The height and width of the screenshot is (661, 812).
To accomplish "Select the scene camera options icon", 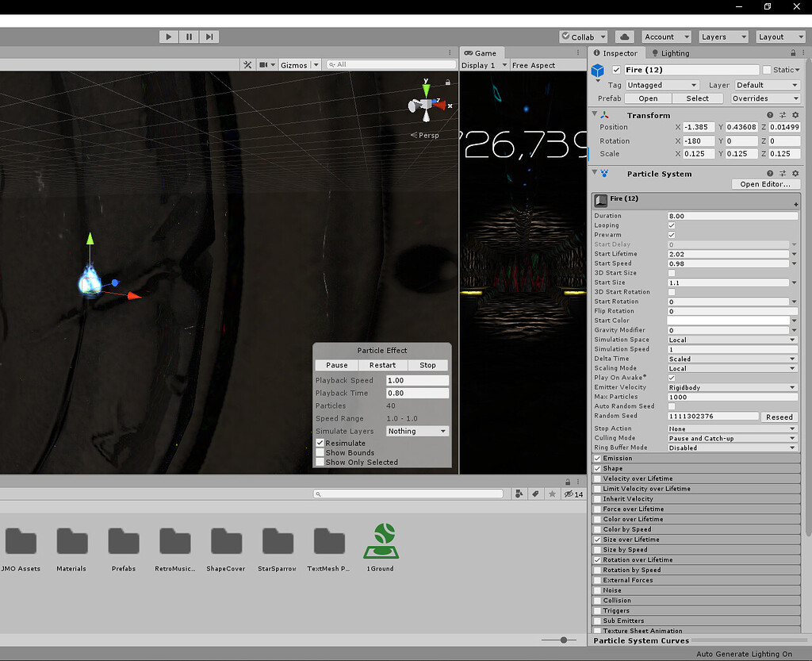I will coord(267,64).
